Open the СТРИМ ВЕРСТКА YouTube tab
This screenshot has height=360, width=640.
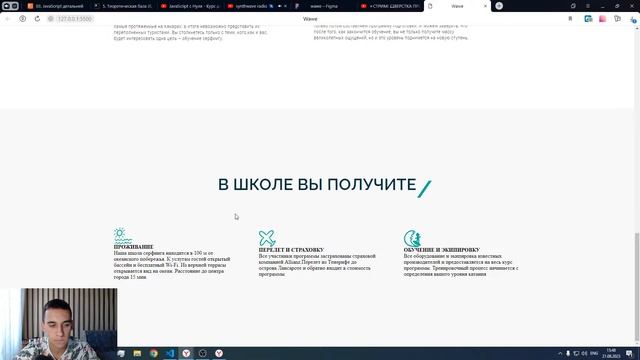[390, 6]
